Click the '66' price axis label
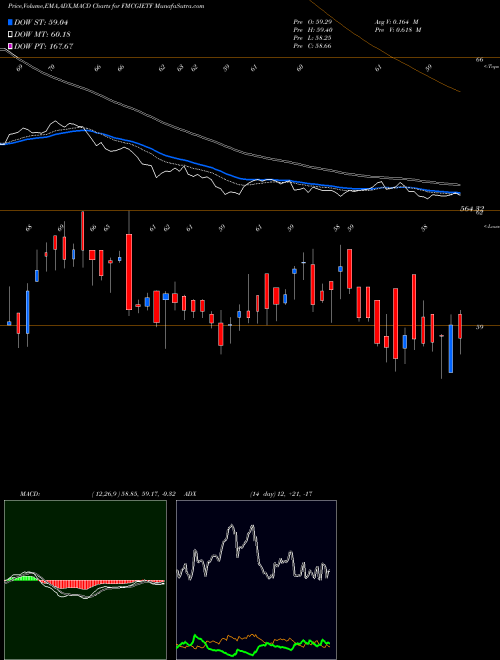 point(479,60)
